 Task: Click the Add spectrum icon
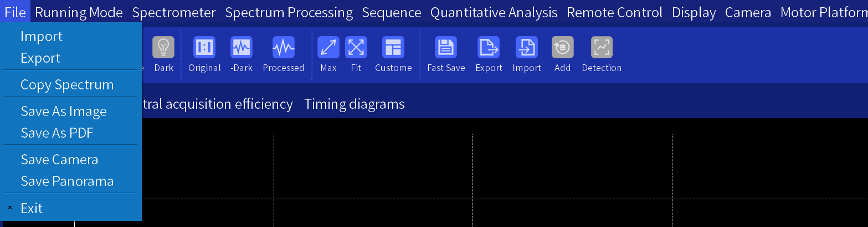tap(562, 48)
